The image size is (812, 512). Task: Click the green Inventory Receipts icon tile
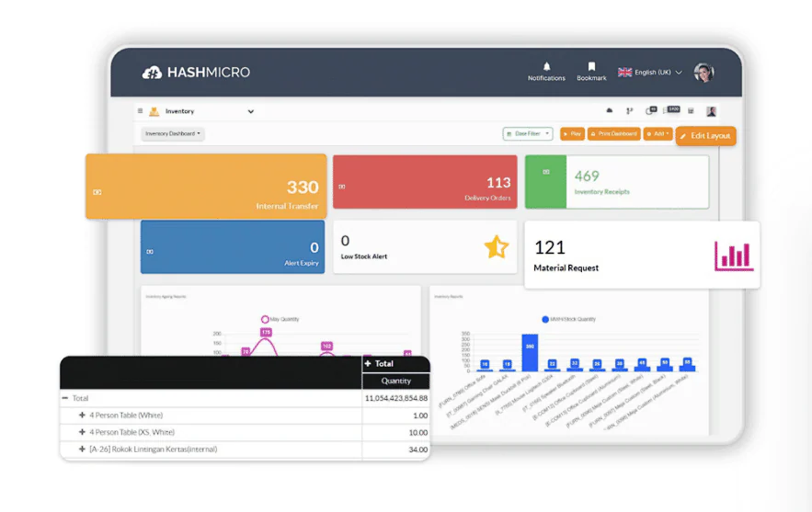[x=546, y=182]
